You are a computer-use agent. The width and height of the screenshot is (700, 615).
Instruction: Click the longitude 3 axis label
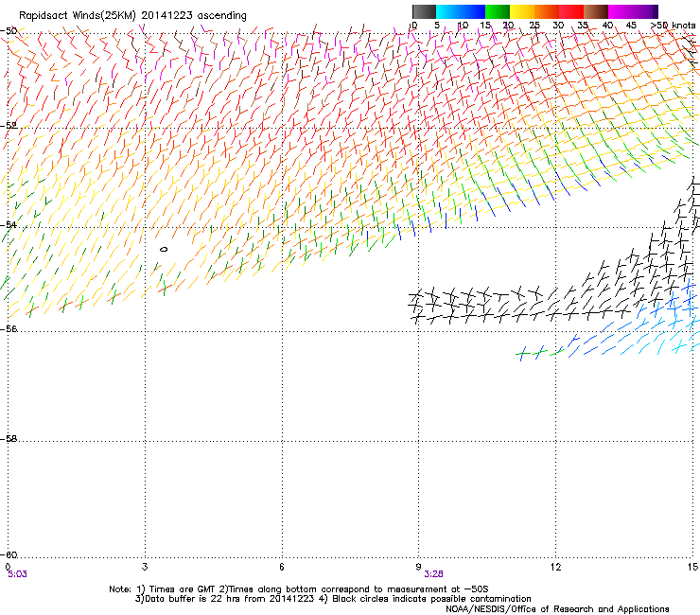coord(145,567)
